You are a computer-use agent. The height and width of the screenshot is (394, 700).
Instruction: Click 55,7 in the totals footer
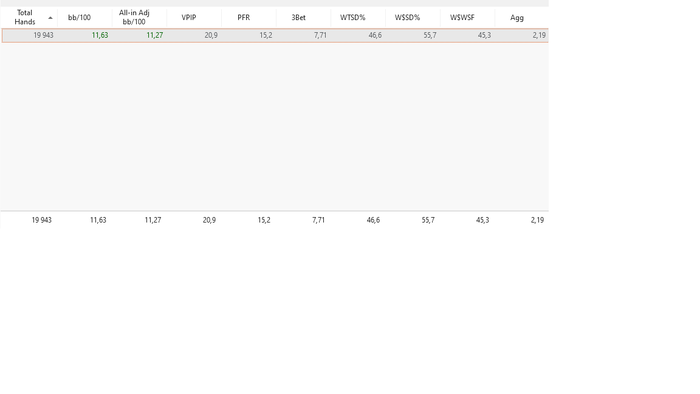[x=428, y=220]
